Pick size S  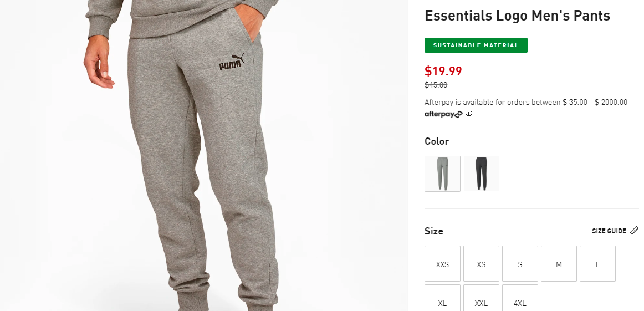(520, 264)
